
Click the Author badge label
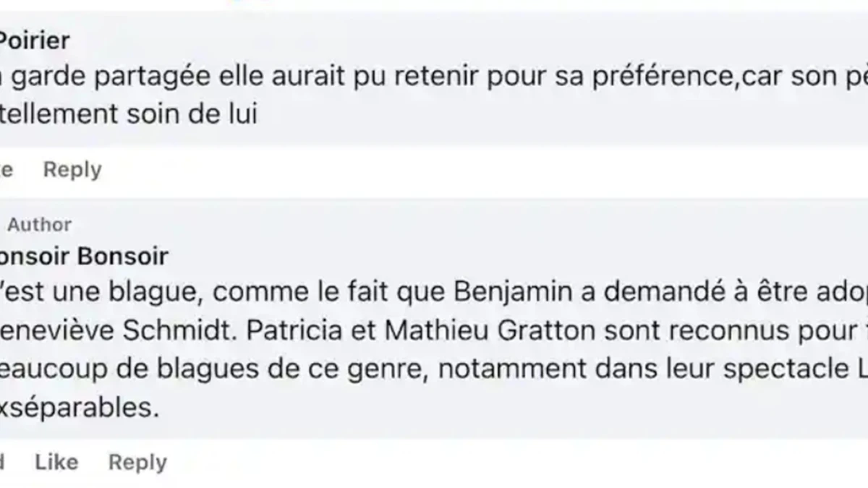[x=40, y=225]
